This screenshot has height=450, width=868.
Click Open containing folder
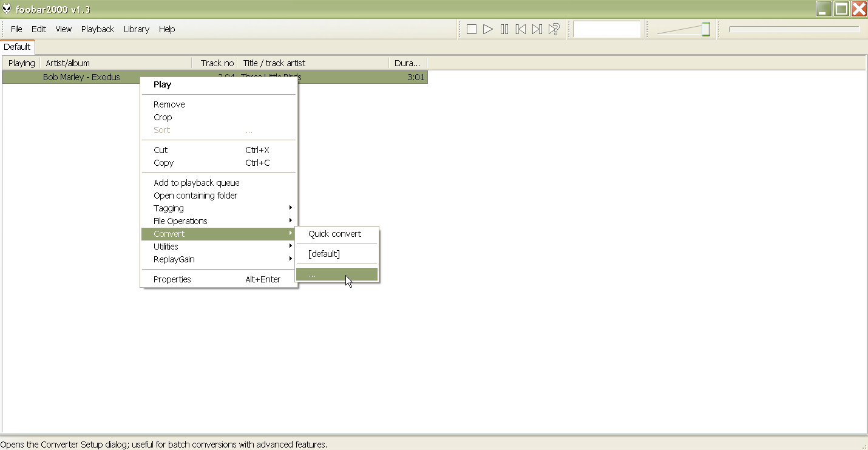tap(219, 196)
